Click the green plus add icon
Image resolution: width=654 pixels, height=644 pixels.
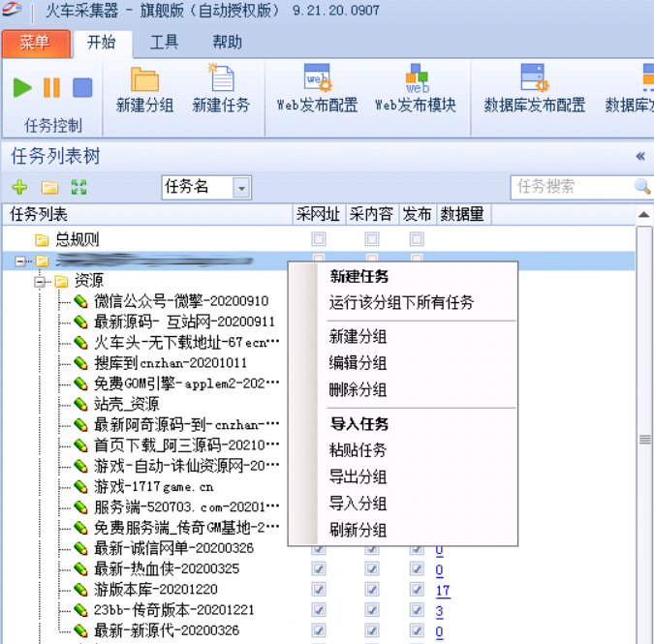[19, 187]
